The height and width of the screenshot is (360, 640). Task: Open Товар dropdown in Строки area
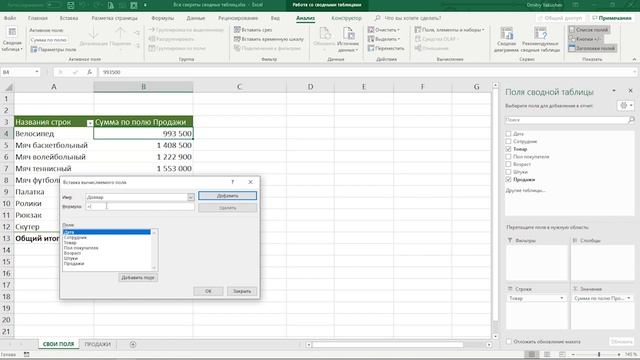click(x=562, y=298)
